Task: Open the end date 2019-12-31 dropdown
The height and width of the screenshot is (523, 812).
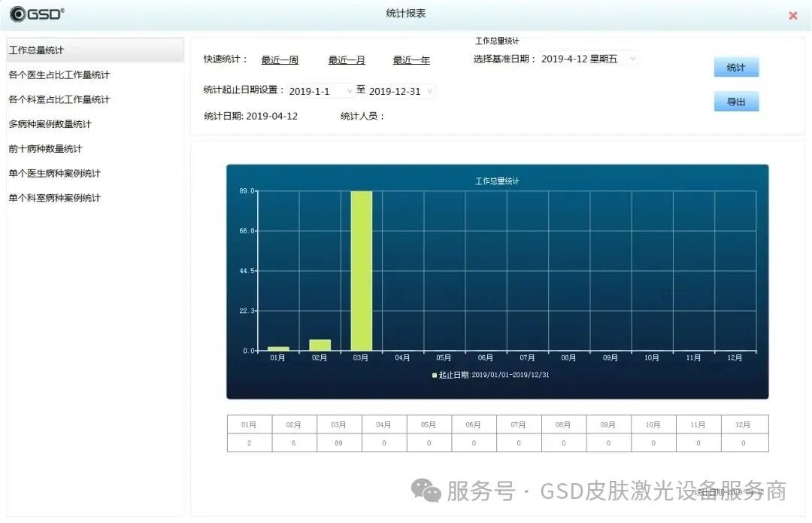Action: tap(429, 90)
